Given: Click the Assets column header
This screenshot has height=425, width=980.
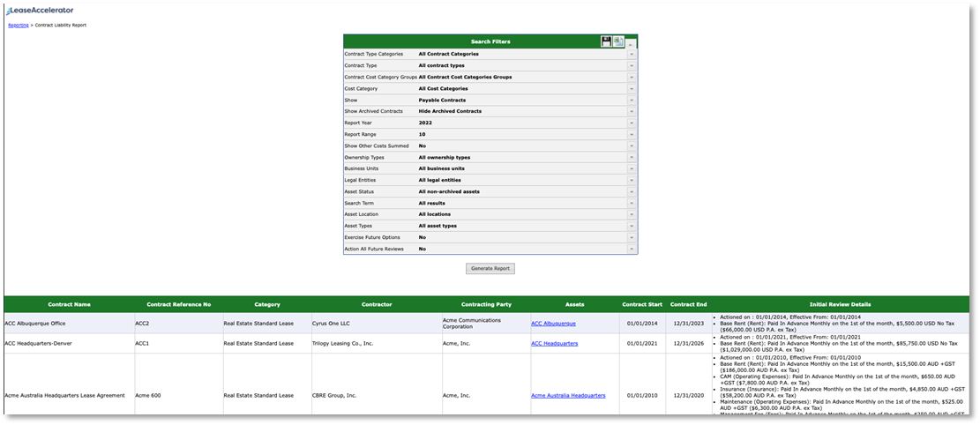Looking at the screenshot, I should click(574, 304).
